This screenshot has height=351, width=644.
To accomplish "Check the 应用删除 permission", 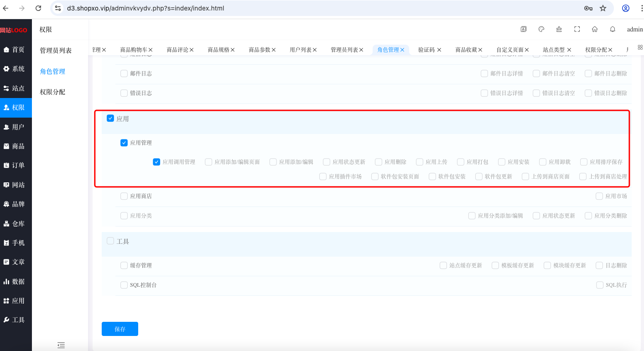I will [379, 162].
